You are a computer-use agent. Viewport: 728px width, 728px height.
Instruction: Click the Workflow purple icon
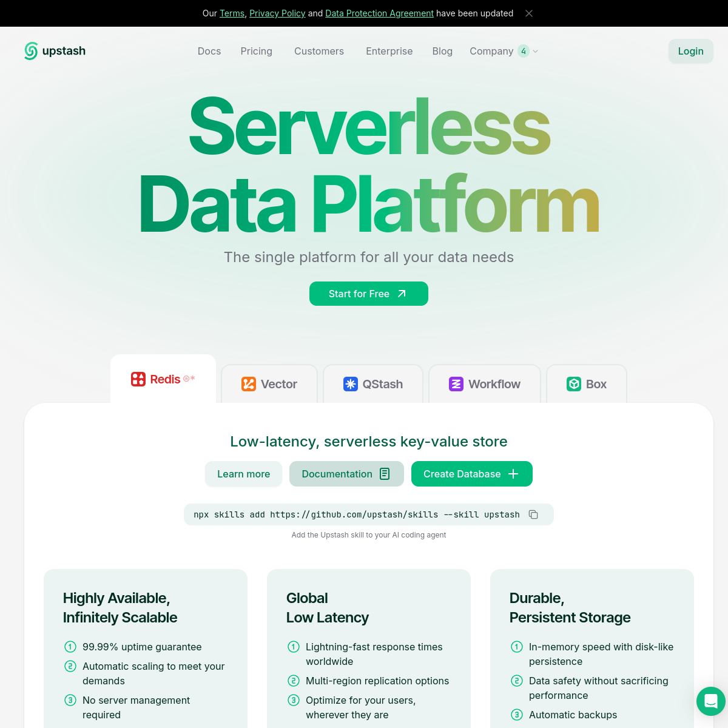456,384
